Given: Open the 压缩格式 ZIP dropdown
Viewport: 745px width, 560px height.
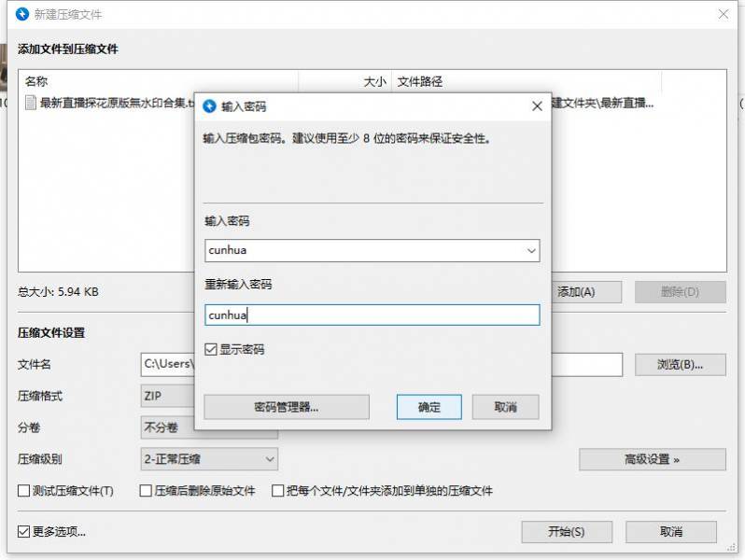Looking at the screenshot, I should (166, 396).
